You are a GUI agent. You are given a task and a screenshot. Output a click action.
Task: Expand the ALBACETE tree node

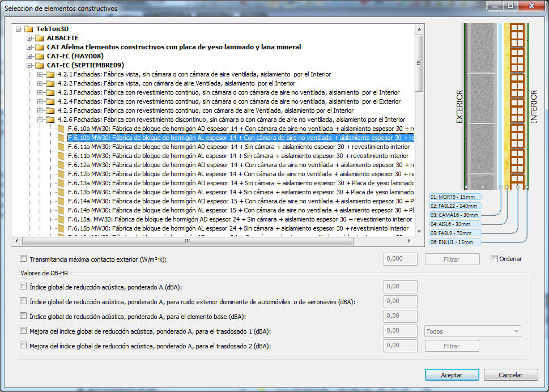[x=29, y=38]
